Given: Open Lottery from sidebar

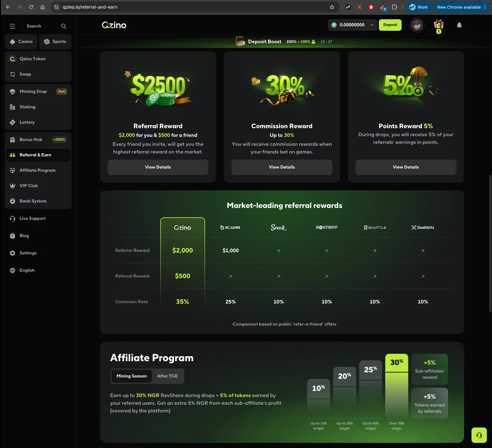Looking at the screenshot, I should click(38, 122).
